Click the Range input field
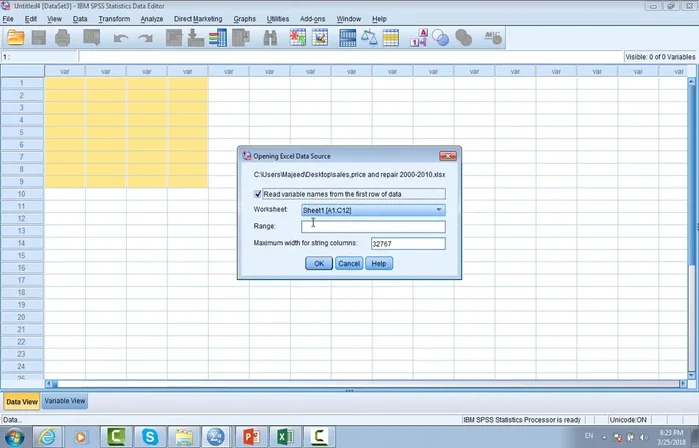 373,227
